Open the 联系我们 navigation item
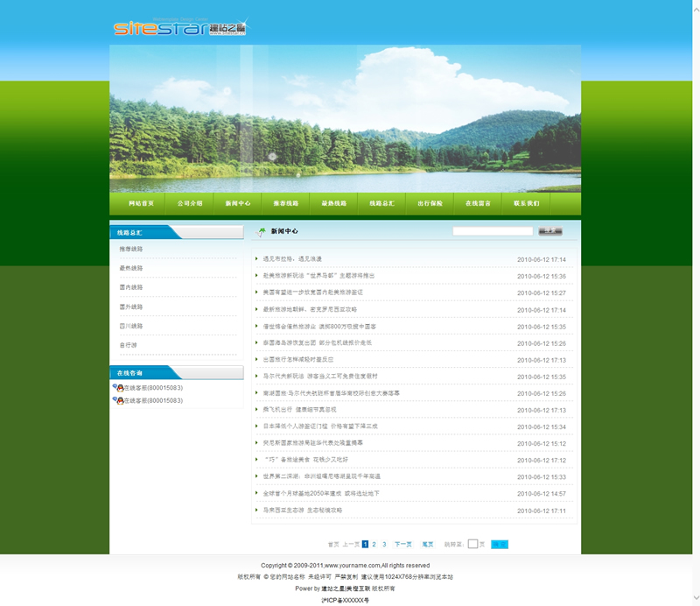 [526, 203]
